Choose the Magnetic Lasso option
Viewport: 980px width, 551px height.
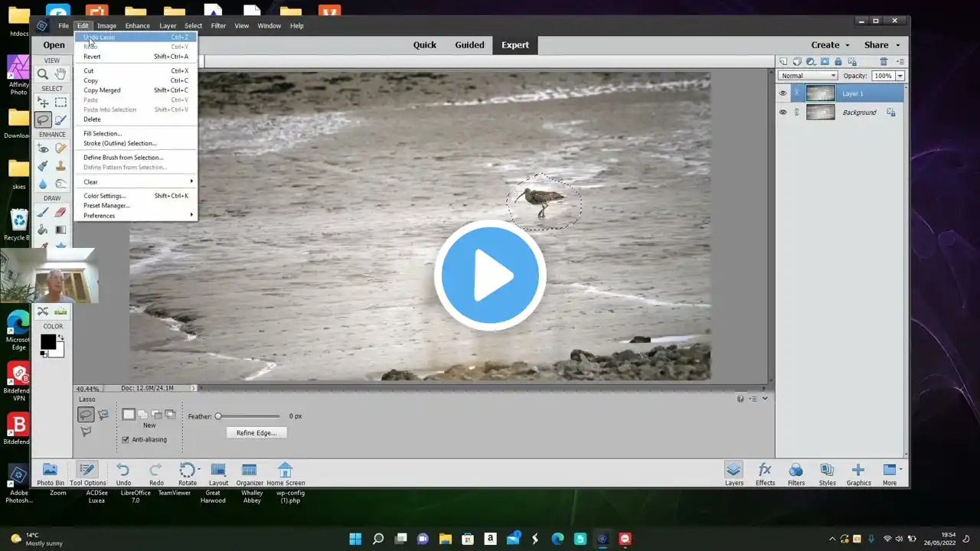click(x=103, y=414)
